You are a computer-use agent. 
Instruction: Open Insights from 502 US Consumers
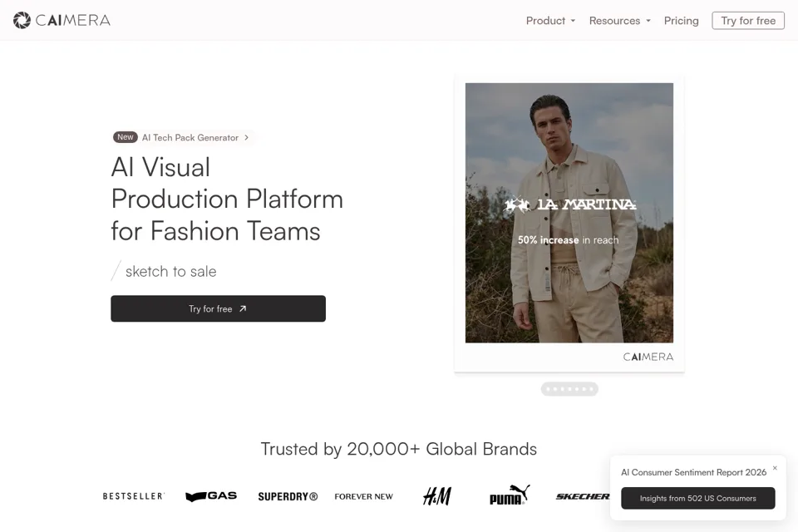click(x=697, y=499)
